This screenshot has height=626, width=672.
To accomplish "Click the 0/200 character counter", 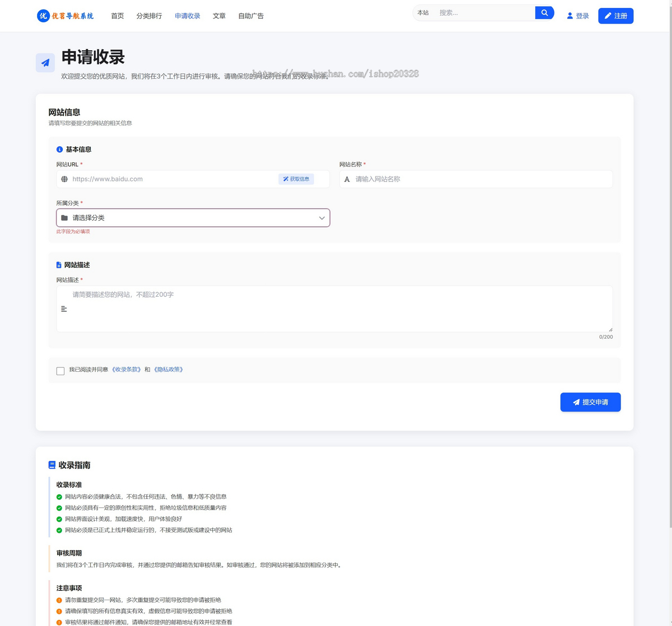I will (x=606, y=337).
